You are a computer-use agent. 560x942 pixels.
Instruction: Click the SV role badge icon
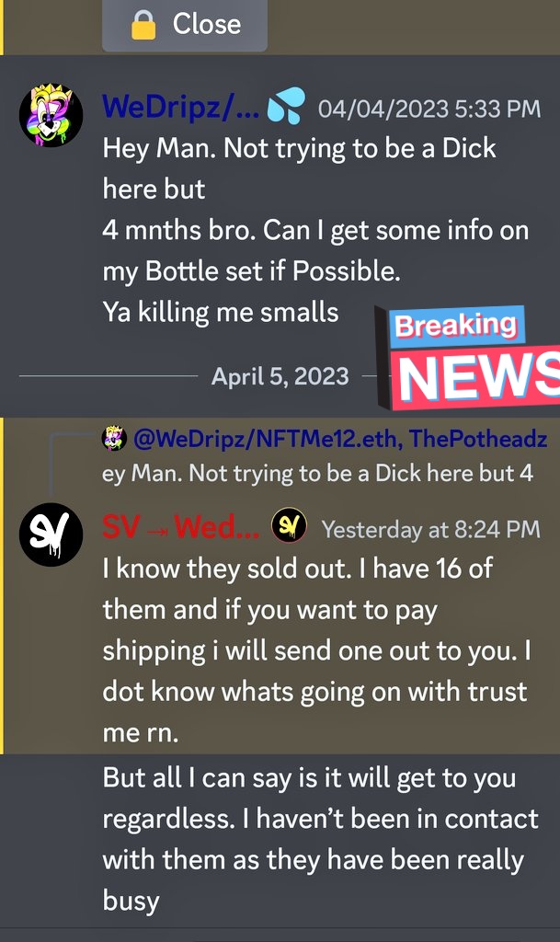click(x=290, y=526)
